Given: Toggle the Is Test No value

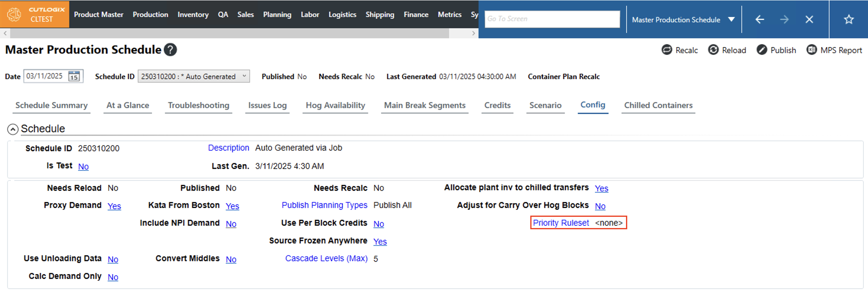Looking at the screenshot, I should (83, 167).
